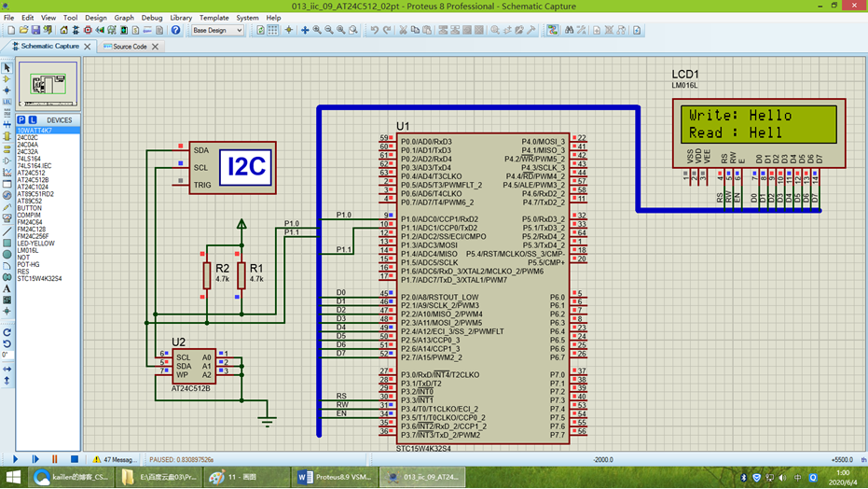The width and height of the screenshot is (868, 489).
Task: Open Proteus8.9 Word document in taskbar
Action: click(334, 478)
